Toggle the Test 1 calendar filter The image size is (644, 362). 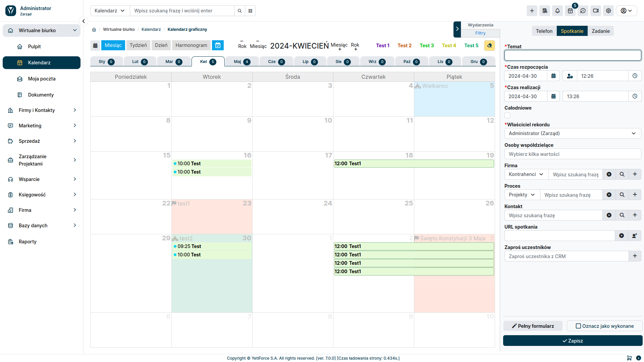[383, 46]
